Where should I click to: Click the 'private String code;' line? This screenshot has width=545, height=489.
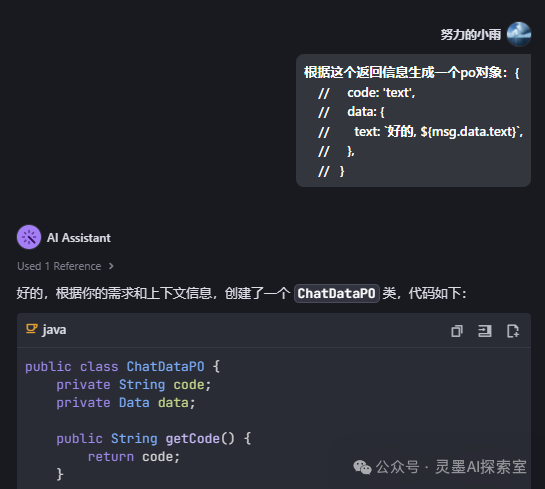[134, 385]
